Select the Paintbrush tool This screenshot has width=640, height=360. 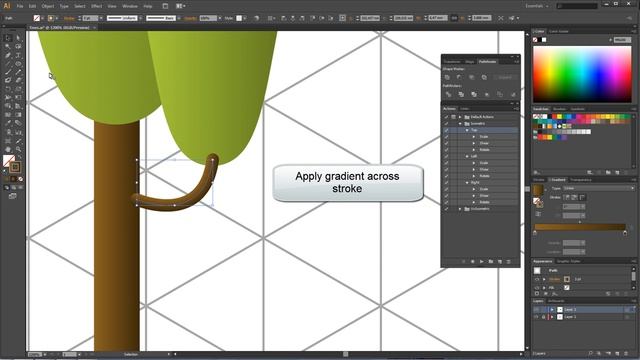point(8,72)
